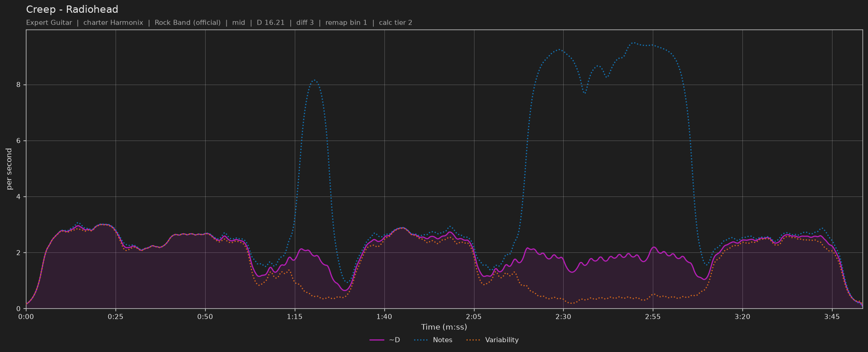Click 'diff 3' in the subtitle
Viewport: 868px width, 352px height.
coord(305,23)
